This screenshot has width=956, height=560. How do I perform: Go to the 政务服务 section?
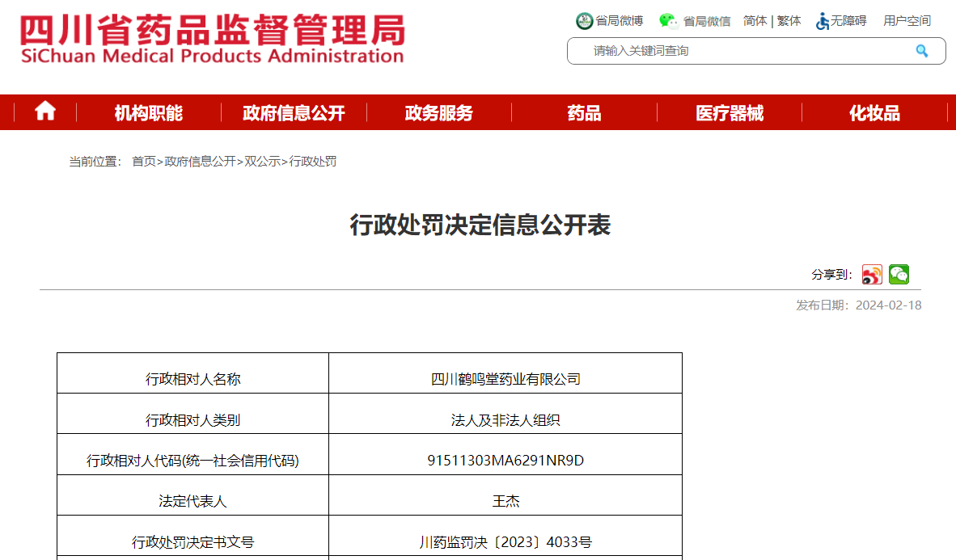pyautogui.click(x=438, y=113)
